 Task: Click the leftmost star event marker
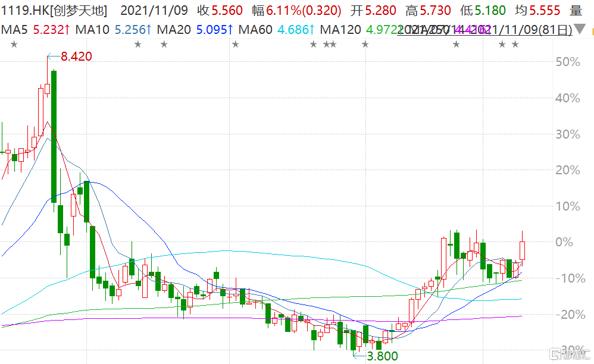point(14,45)
